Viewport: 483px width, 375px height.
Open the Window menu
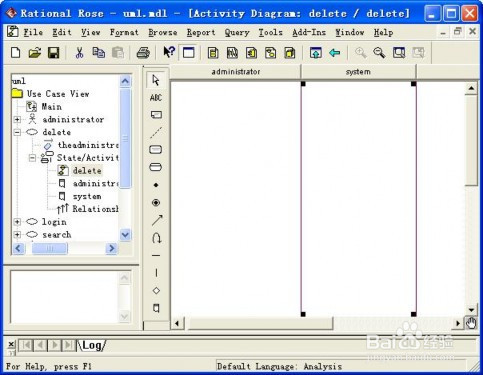(x=350, y=32)
